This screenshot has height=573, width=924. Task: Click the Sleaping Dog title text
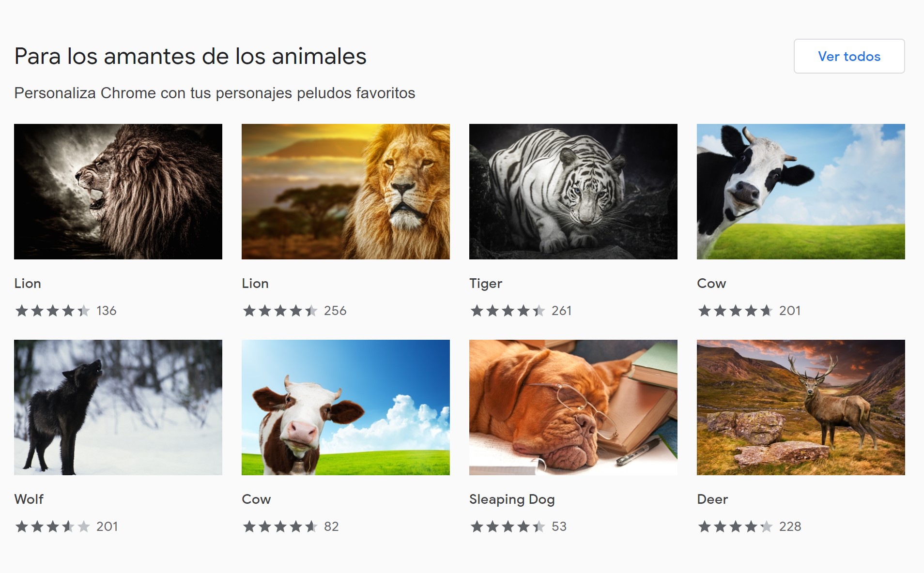[512, 499]
